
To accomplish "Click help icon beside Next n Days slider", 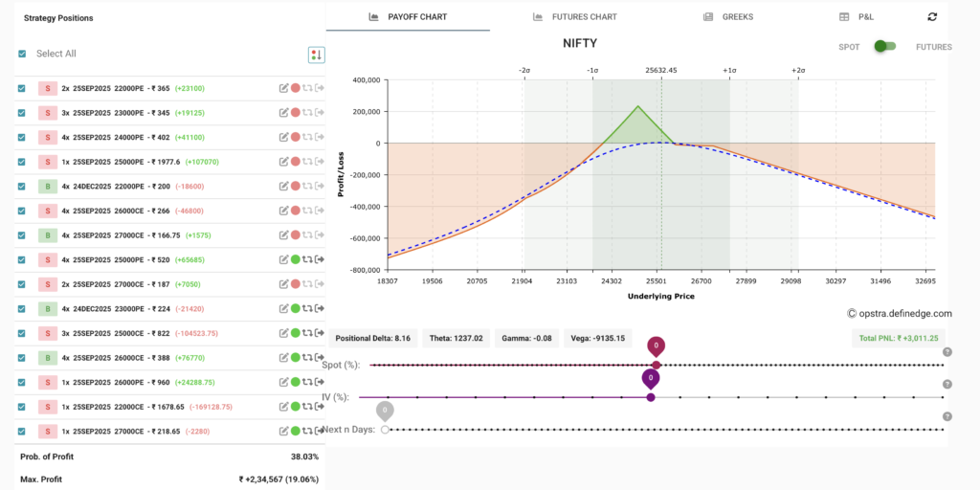I will point(947,416).
